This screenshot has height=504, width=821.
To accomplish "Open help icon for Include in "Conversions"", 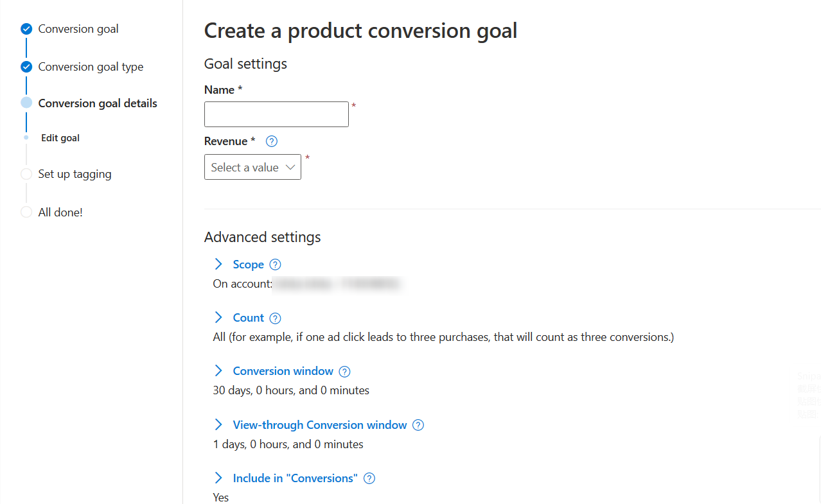I will (x=369, y=478).
